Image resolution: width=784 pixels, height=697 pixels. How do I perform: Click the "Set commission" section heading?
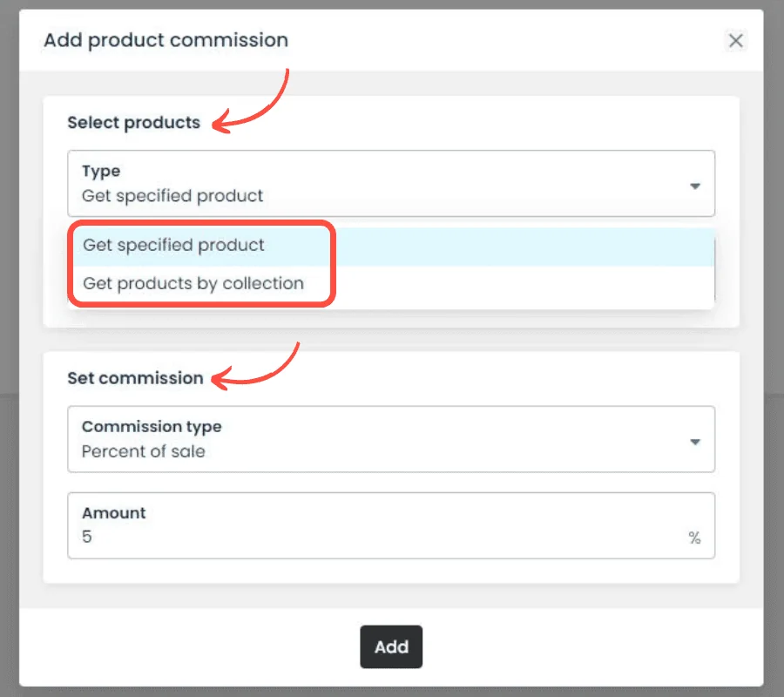135,378
